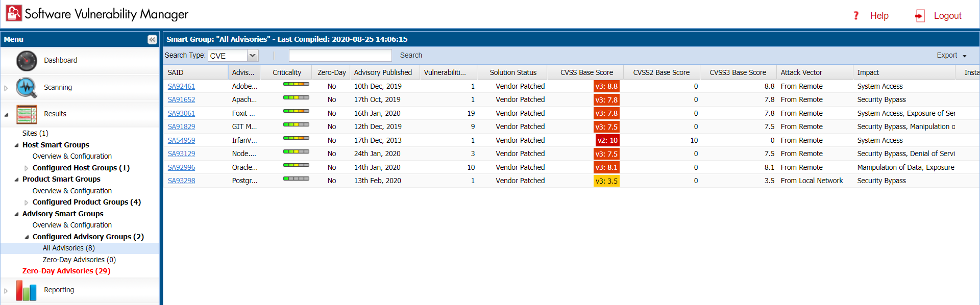Open the red Zero-Day Advisories (29) item

66,271
